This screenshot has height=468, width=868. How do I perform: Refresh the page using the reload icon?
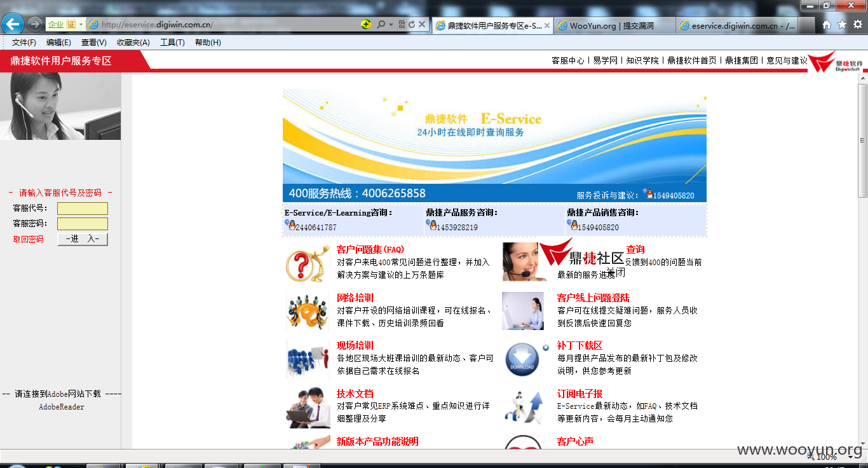(x=411, y=24)
